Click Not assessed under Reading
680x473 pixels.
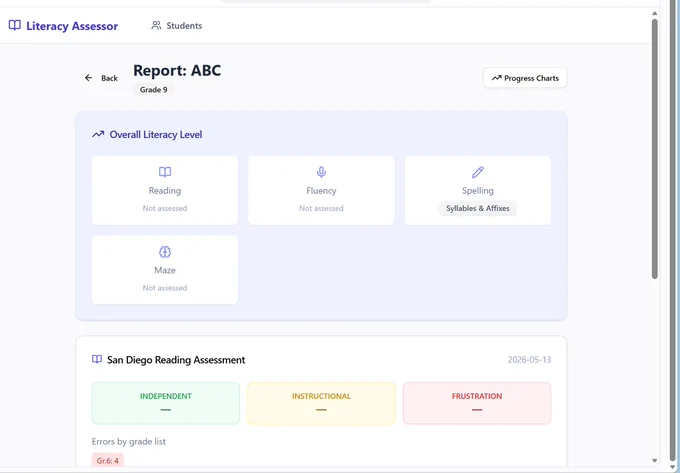coord(165,209)
